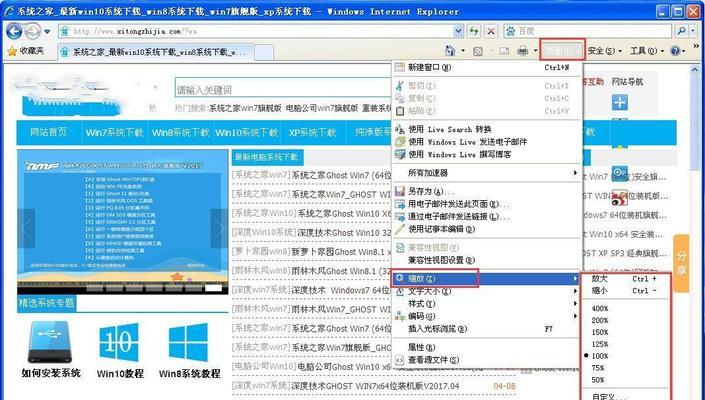Click the 请输入关键词 site search field
This screenshot has height=400, width=705.
(x=283, y=89)
